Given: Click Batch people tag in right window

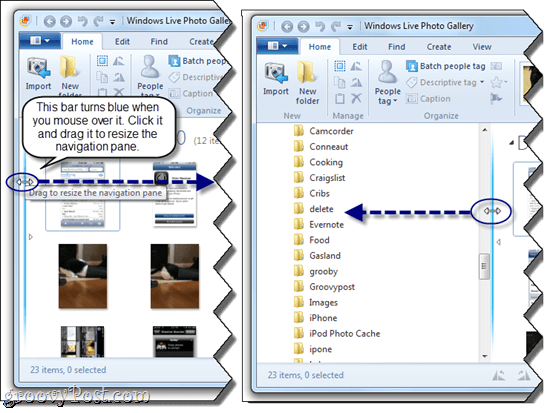Looking at the screenshot, I should tap(446, 66).
